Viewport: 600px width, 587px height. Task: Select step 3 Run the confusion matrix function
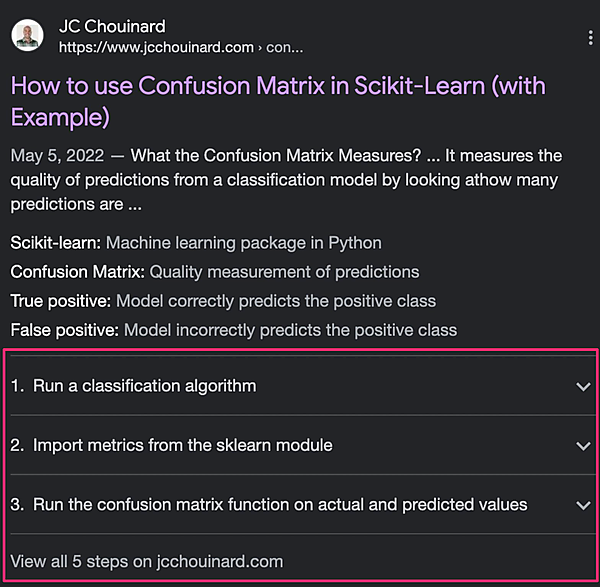(279, 504)
